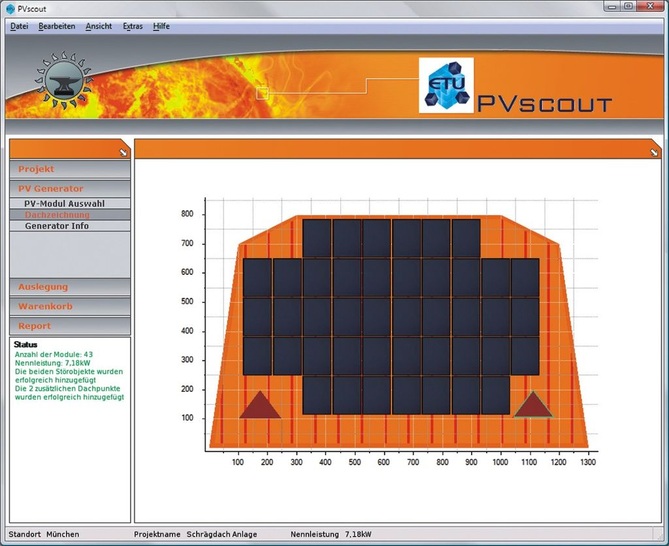Open the Projekt section
This screenshot has height=546, width=669.
point(70,169)
